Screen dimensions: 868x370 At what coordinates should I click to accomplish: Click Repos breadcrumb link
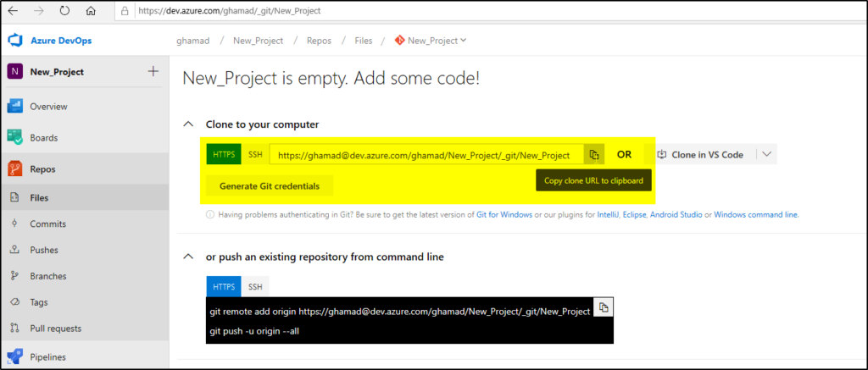pyautogui.click(x=319, y=41)
